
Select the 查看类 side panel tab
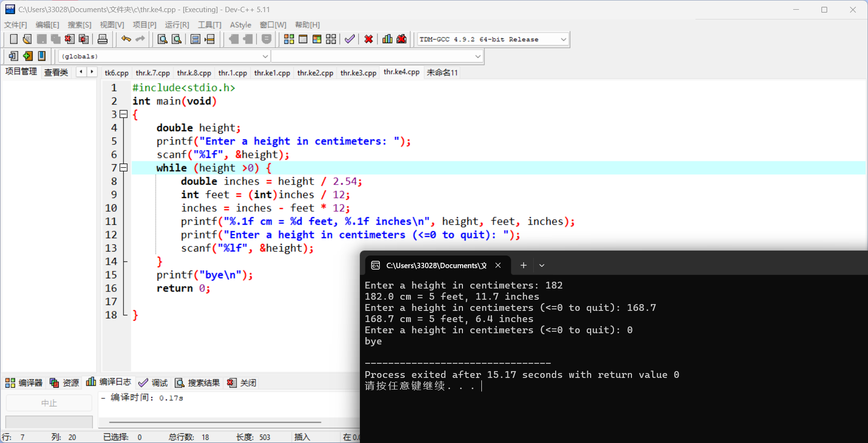tap(56, 72)
